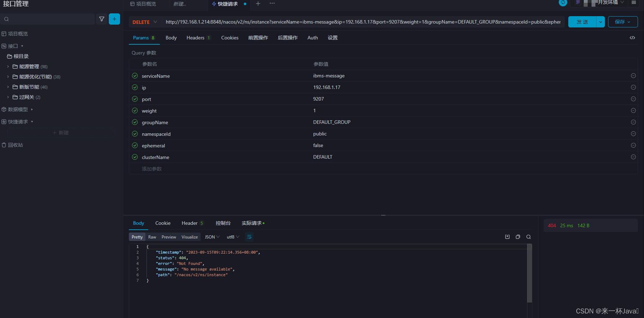The width and height of the screenshot is (644, 318).
Task: Disable the weight parameter checkbox
Action: tap(135, 110)
